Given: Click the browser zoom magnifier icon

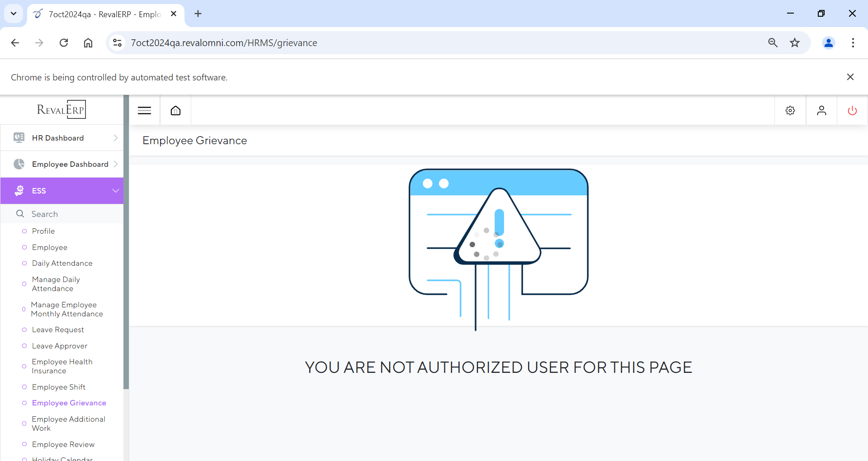Looking at the screenshot, I should [x=773, y=43].
